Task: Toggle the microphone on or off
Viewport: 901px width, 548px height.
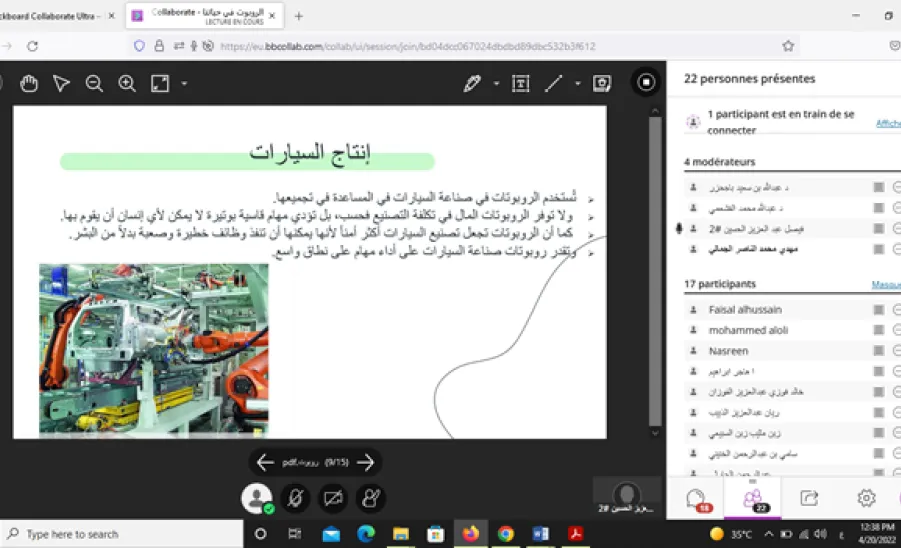Action: coord(295,498)
